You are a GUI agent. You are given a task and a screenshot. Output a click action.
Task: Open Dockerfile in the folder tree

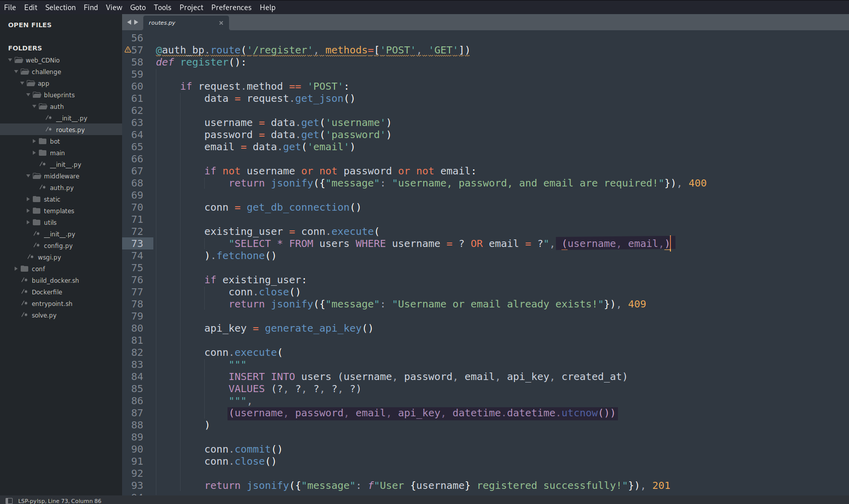(47, 292)
